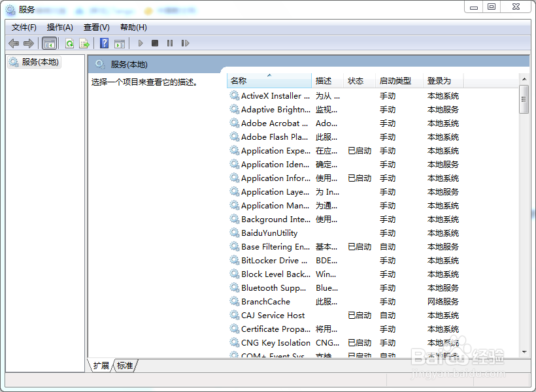Screen dimensions: 536x392
Task: Click Blue... description of Bluetooth Support row
Action: coord(327,287)
